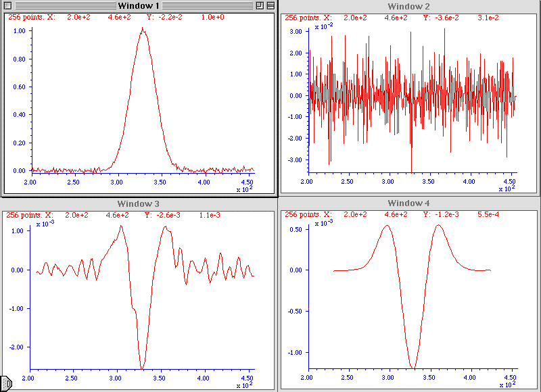
Task: Open the Control Strip tab at bottom-left
Action: pyautogui.click(x=3, y=383)
